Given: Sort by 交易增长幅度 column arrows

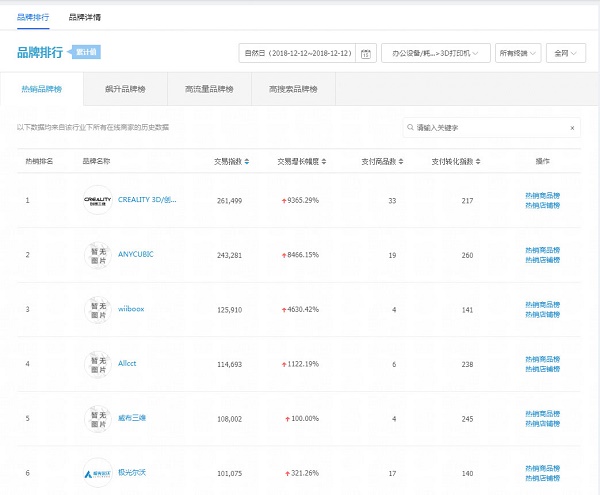Looking at the screenshot, I should pos(324,162).
